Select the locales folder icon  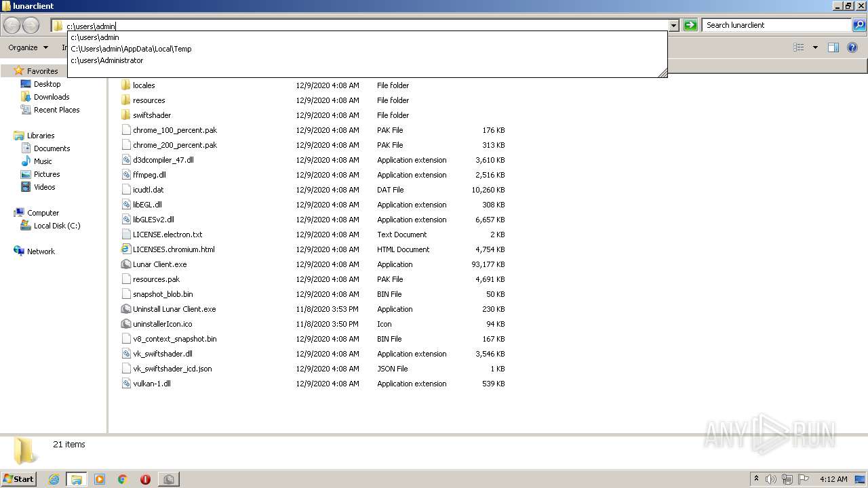[125, 85]
